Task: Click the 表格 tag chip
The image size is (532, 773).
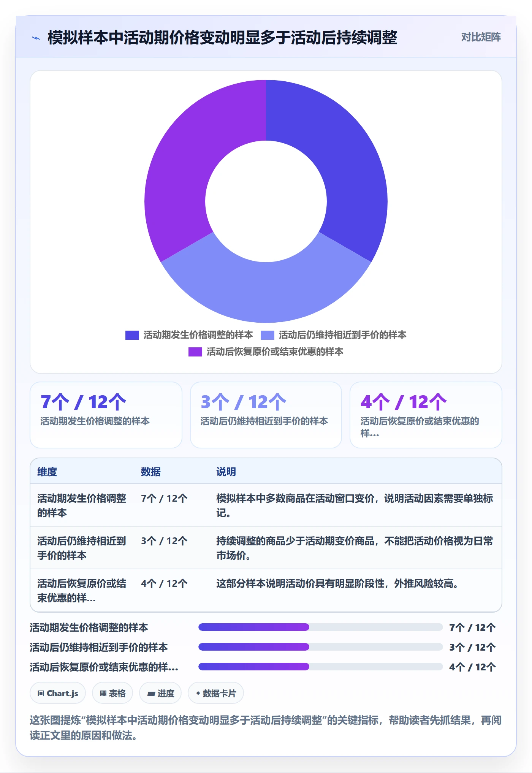Action: click(x=112, y=693)
